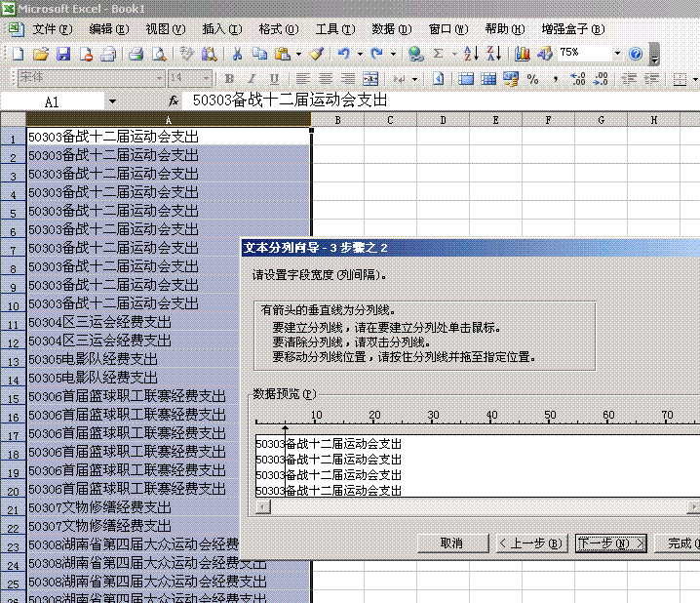Click the Cut scissors icon
The height and width of the screenshot is (603, 700).
click(237, 54)
